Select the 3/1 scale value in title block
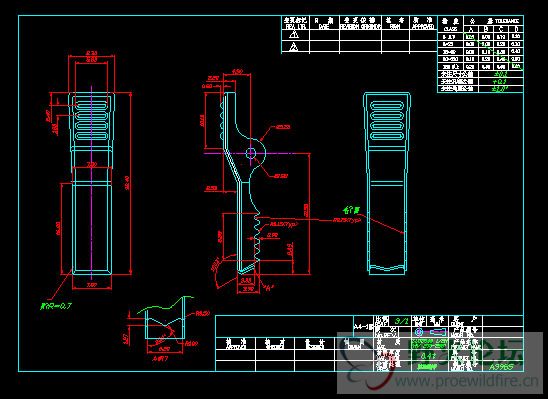The height and width of the screenshot is (399, 548). coord(402,321)
